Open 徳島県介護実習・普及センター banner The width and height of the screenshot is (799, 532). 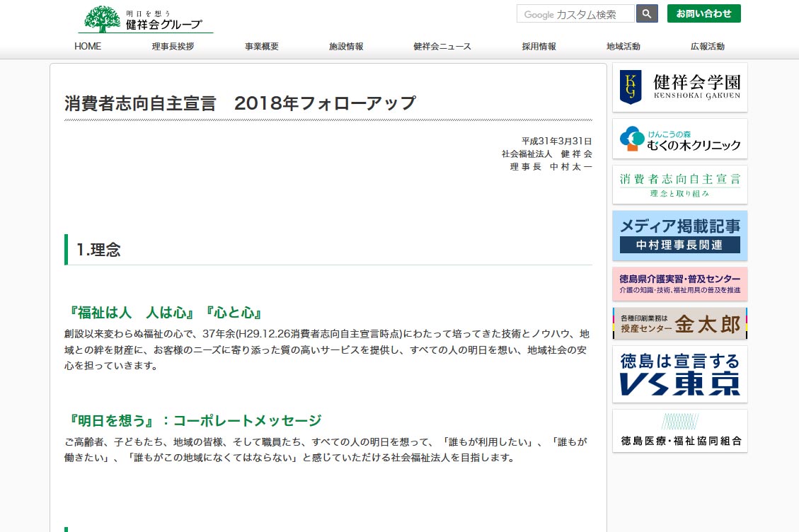[680, 284]
